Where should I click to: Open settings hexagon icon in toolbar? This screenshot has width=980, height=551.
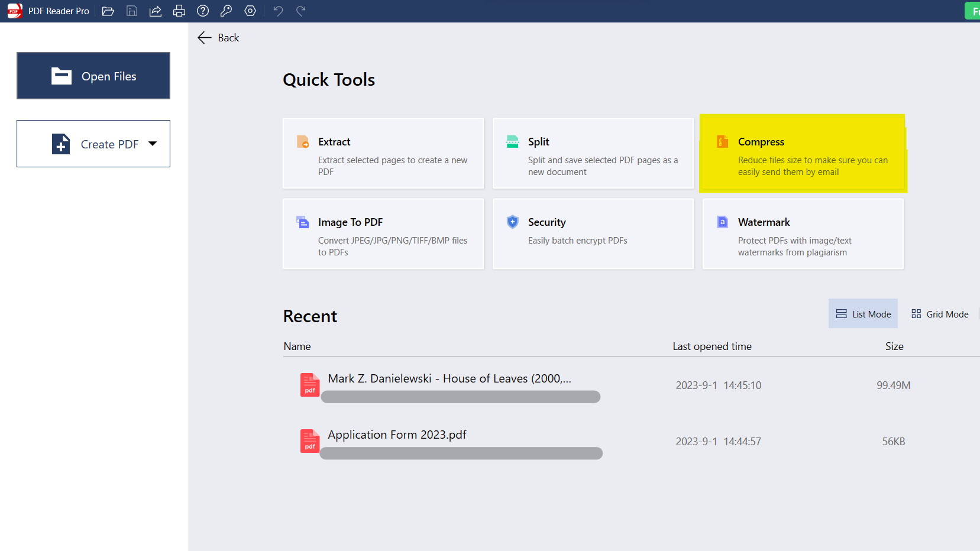coord(250,11)
